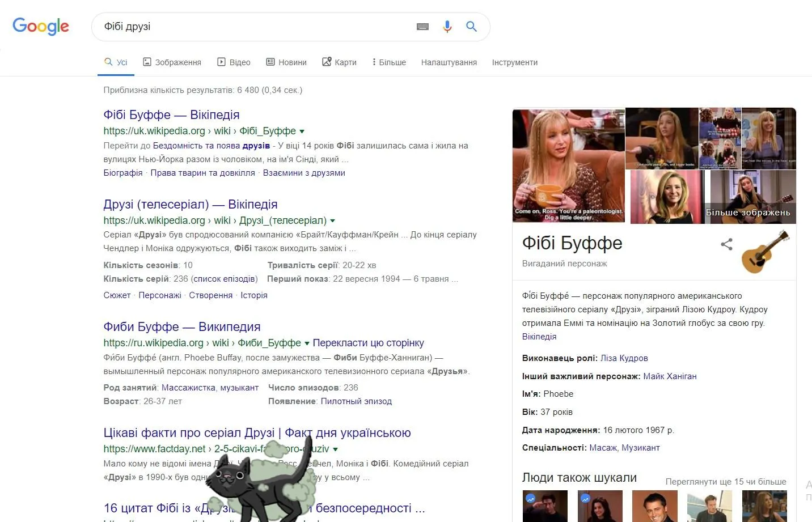
Task: Click the guitar image beside Фібі Буффе heading
Action: 764,252
